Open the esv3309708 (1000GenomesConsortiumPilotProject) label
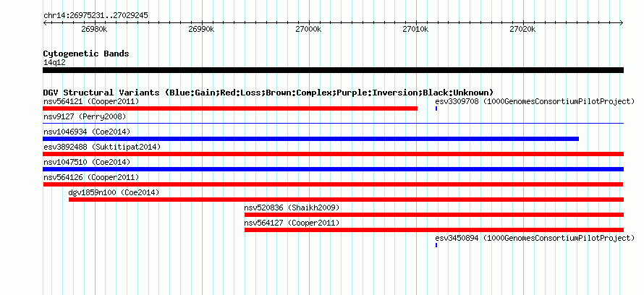 pos(535,101)
